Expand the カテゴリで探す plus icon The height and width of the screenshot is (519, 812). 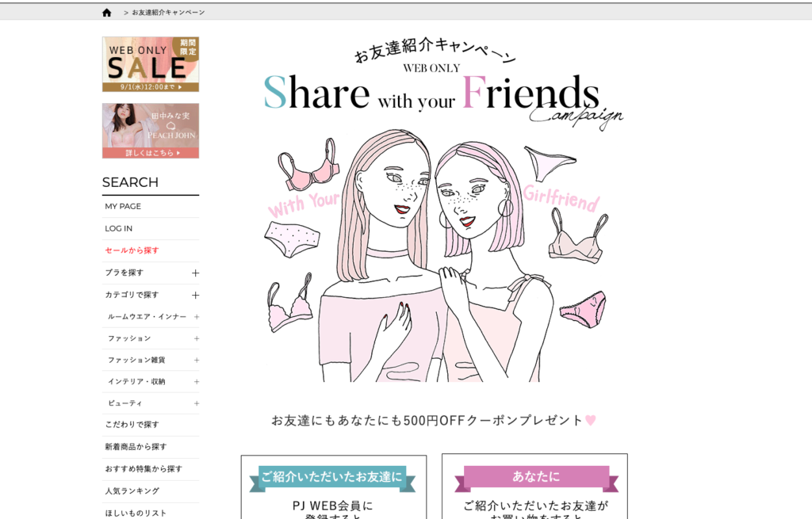(x=195, y=295)
